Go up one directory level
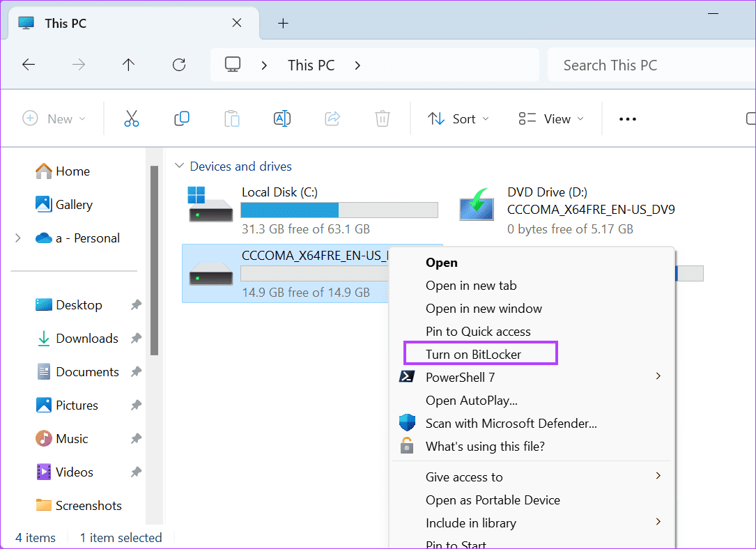 (128, 64)
